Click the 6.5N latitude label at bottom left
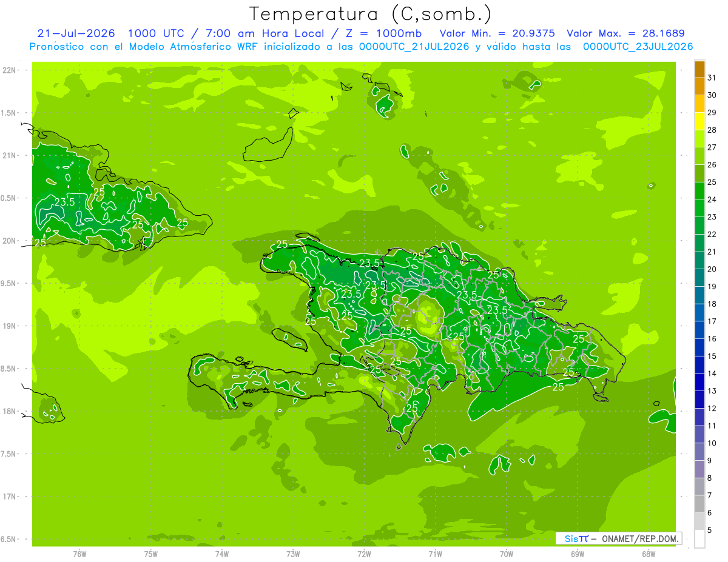Image resolution: width=728 pixels, height=562 pixels. coord(9,539)
